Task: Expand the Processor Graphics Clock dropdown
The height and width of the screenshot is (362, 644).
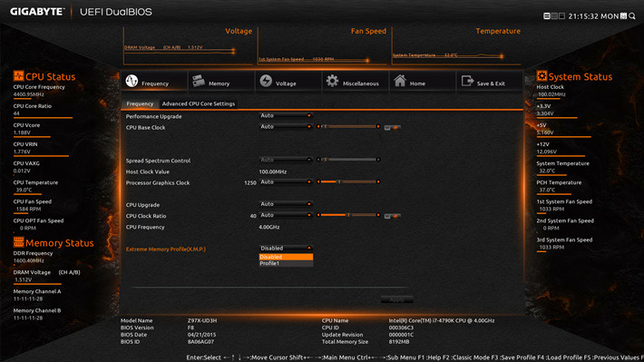Action: 286,182
